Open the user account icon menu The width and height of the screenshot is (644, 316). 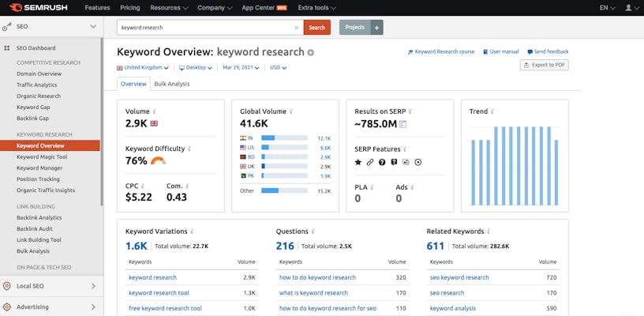point(630,7)
